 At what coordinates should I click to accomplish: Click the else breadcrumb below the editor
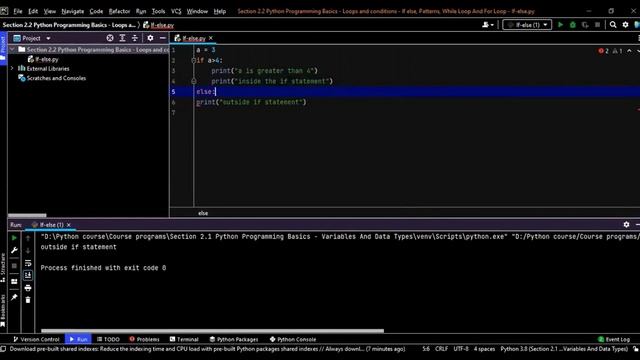[203, 213]
